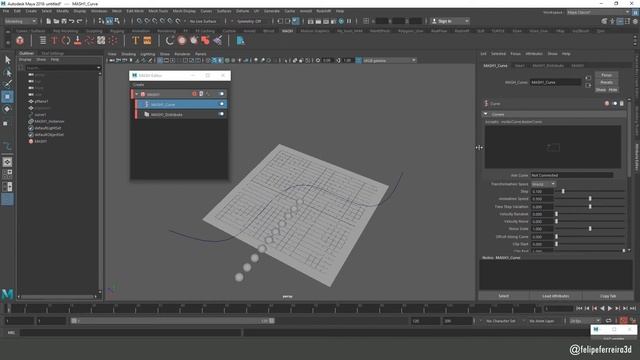Screen dimensions: 640x360
Task: Click the Redo arrow icon
Action: (x=80, y=21)
